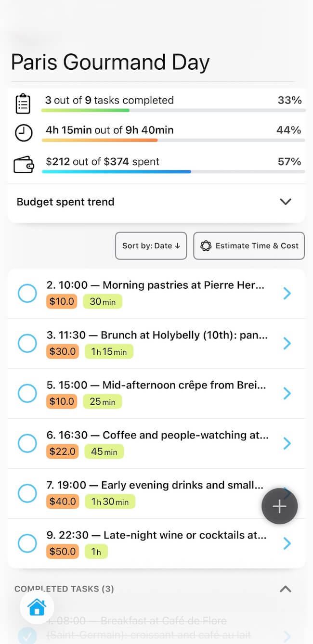Mark the 10:00 morning pastries task as completed

(27, 293)
